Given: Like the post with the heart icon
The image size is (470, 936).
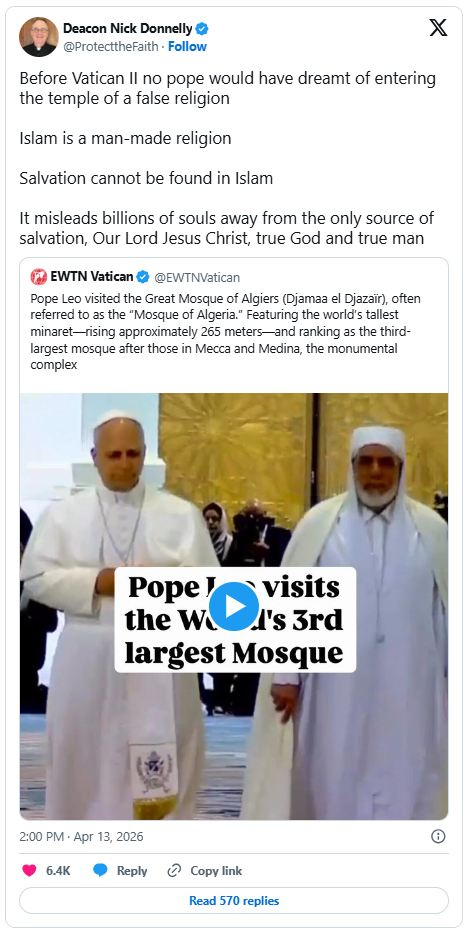Looking at the screenshot, I should click(x=29, y=870).
